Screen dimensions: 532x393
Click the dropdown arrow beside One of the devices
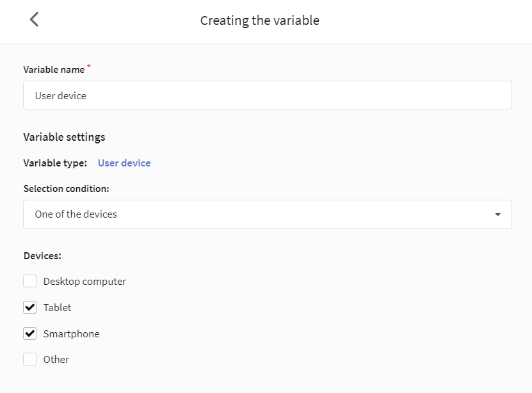[497, 214]
